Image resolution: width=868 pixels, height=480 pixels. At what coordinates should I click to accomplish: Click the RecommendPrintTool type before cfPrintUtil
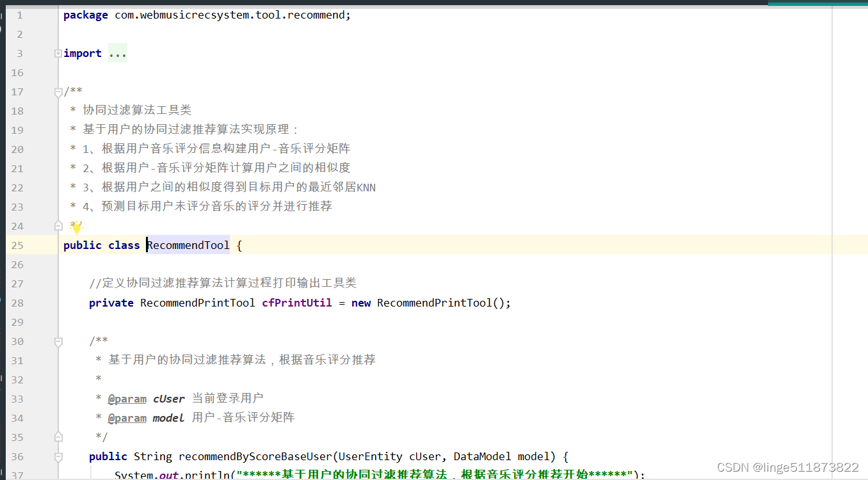tap(198, 303)
